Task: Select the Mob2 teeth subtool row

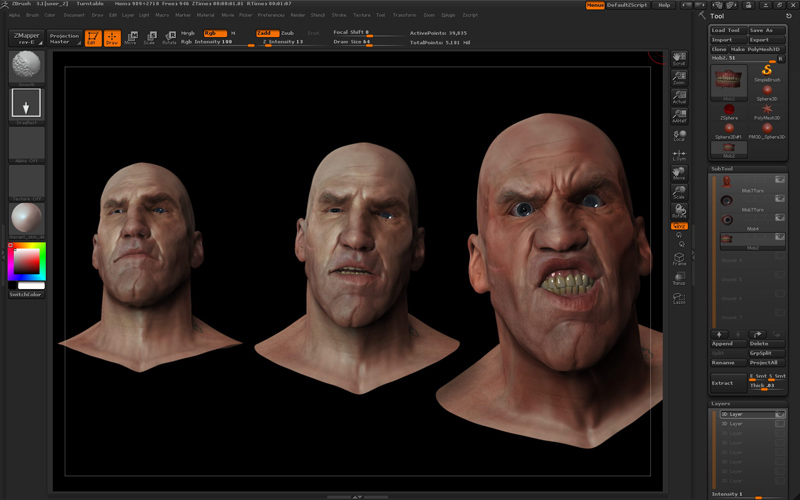Action: click(753, 242)
